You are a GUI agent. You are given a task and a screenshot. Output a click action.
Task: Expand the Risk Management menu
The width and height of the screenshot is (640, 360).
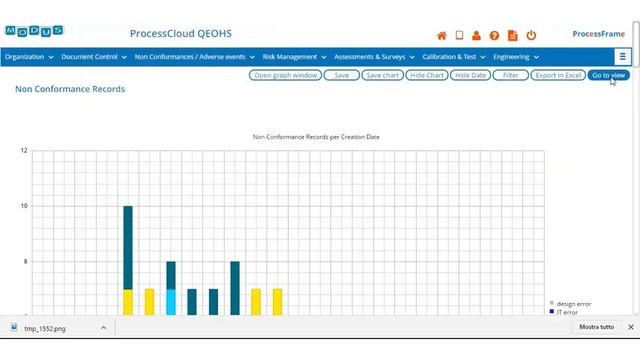pos(294,57)
